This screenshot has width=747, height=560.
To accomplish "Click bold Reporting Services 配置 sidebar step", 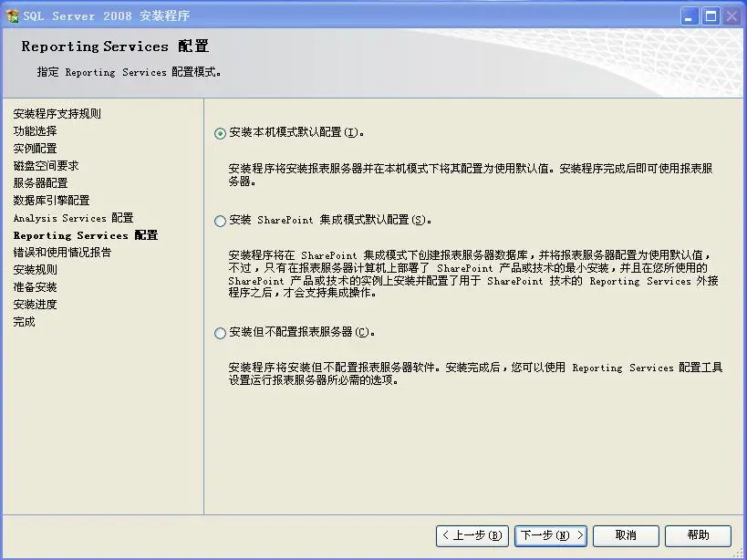I will click(x=86, y=235).
